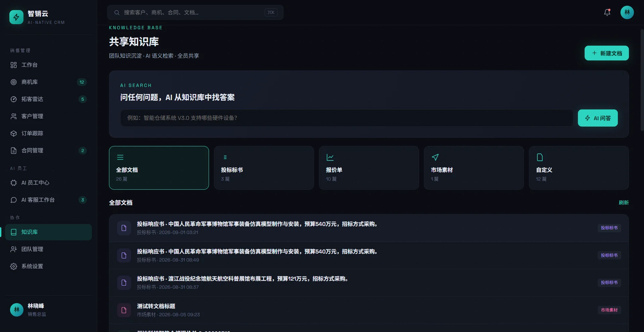Image resolution: width=644 pixels, height=332 pixels.
Task: Filter by 市场素材 category
Action: coord(474,168)
